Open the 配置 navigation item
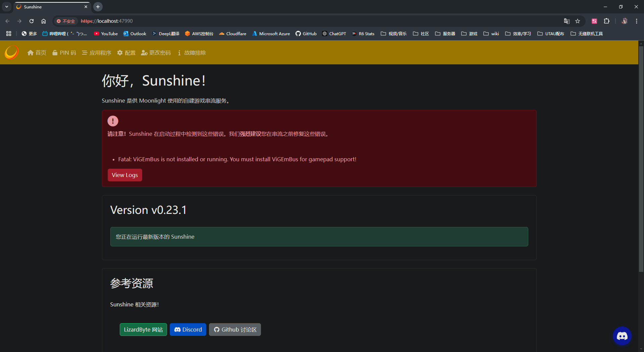The image size is (644, 352). [x=126, y=53]
